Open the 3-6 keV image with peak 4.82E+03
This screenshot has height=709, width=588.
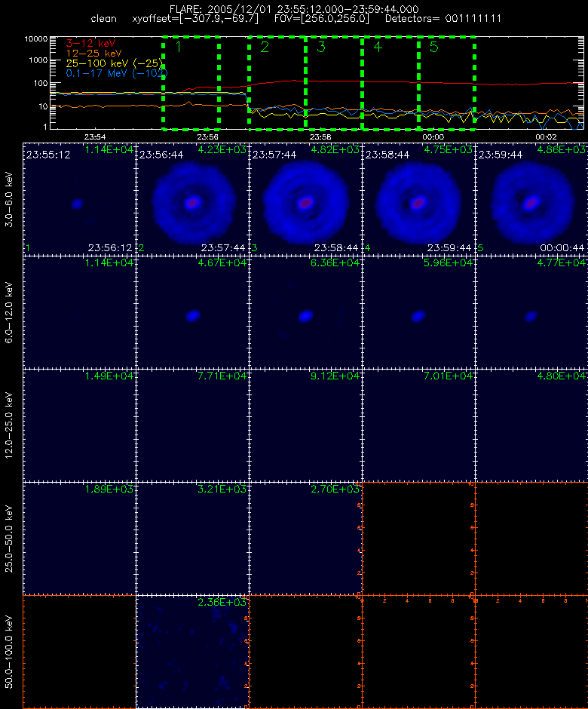point(305,199)
